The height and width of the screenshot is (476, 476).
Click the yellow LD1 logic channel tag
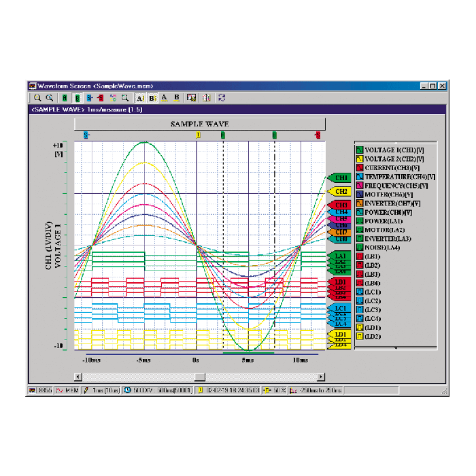pyautogui.click(x=339, y=334)
